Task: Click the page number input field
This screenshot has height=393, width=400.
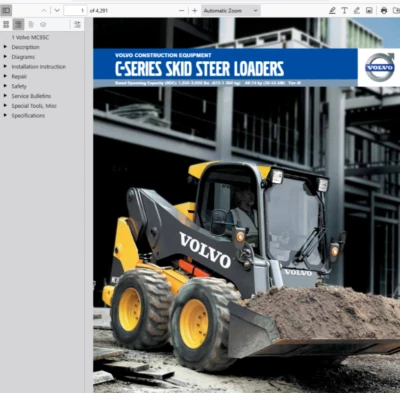Action: [75, 11]
